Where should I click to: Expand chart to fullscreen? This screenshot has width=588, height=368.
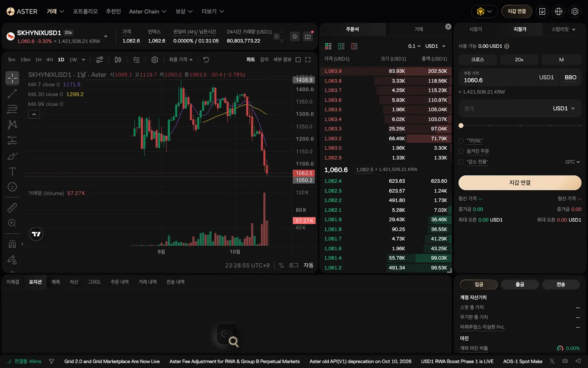click(x=308, y=60)
